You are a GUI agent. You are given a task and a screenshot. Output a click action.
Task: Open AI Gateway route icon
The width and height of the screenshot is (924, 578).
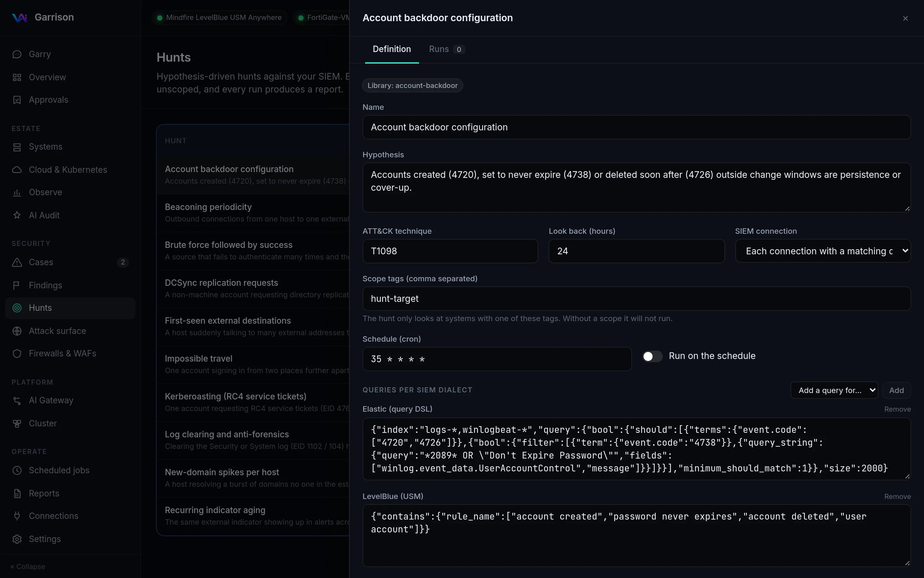pos(17,400)
